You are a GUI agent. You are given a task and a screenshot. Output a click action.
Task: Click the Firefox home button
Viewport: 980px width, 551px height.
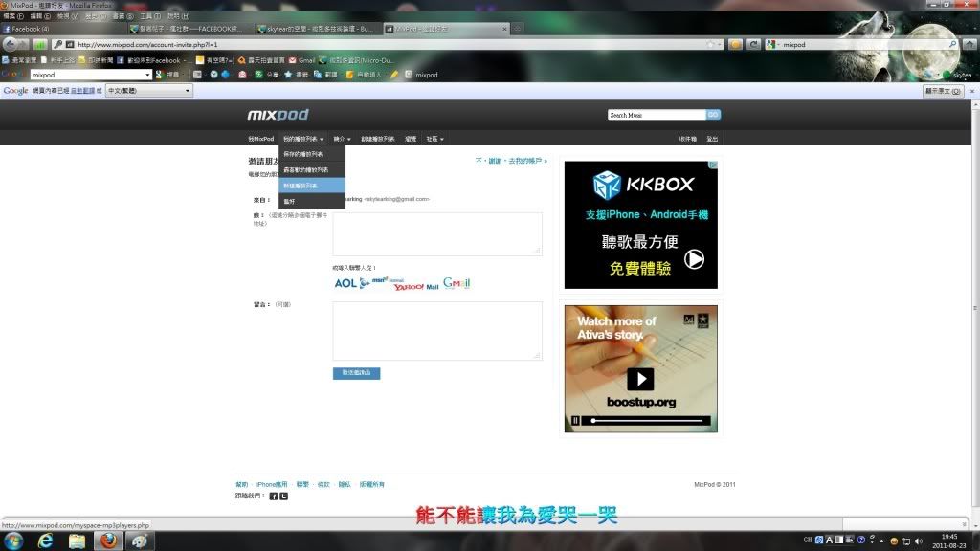[969, 44]
